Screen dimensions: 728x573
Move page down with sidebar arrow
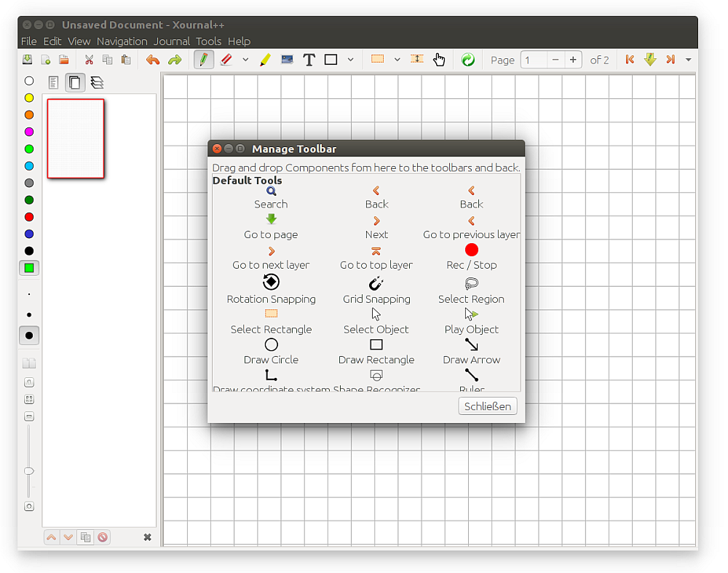(x=68, y=537)
